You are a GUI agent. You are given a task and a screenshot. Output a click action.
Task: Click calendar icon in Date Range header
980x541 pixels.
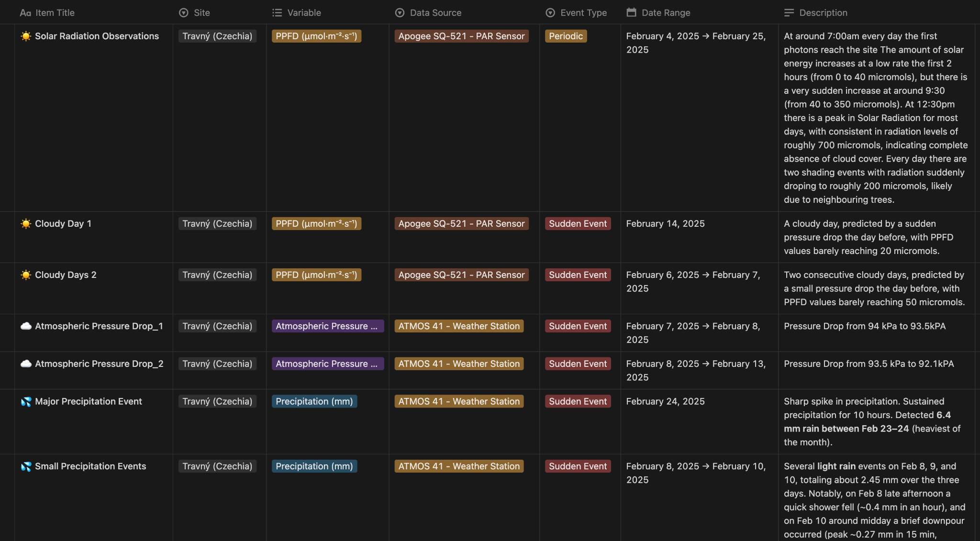[631, 12]
